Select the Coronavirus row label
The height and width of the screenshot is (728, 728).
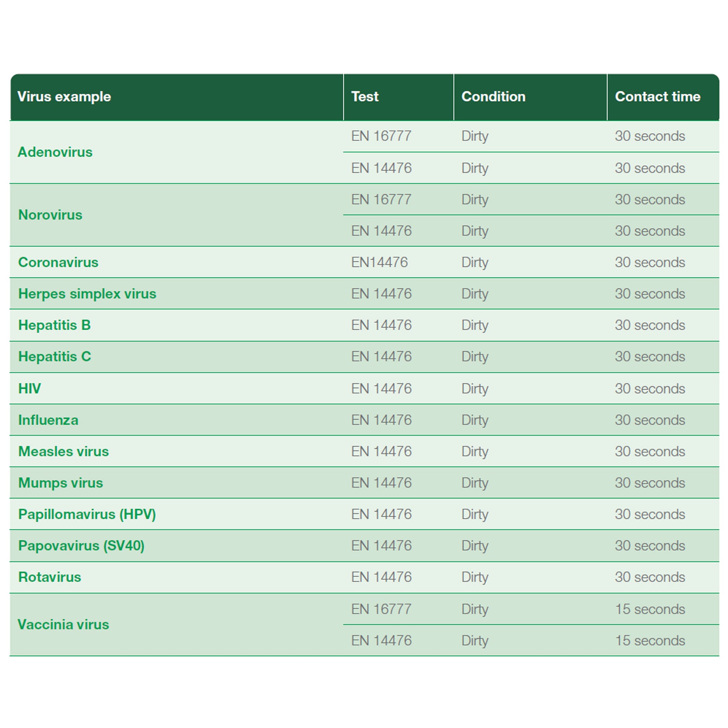click(x=58, y=262)
